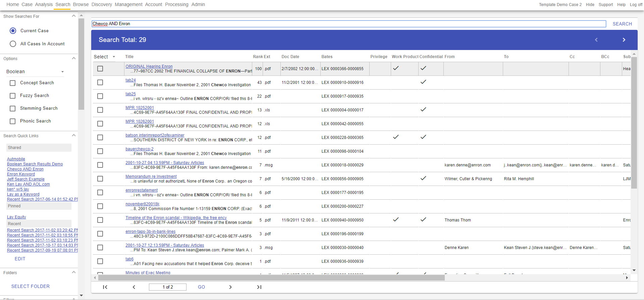Sort results by the Rank column header

[258, 57]
